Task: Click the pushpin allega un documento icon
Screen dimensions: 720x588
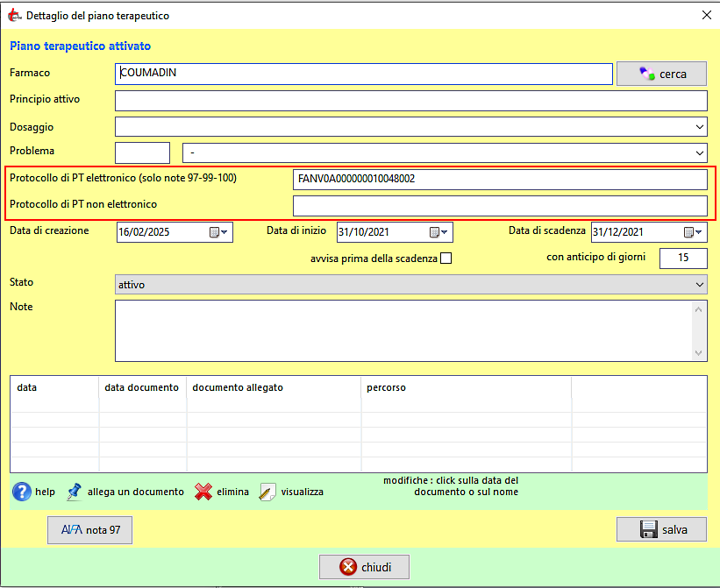Action: point(75,492)
